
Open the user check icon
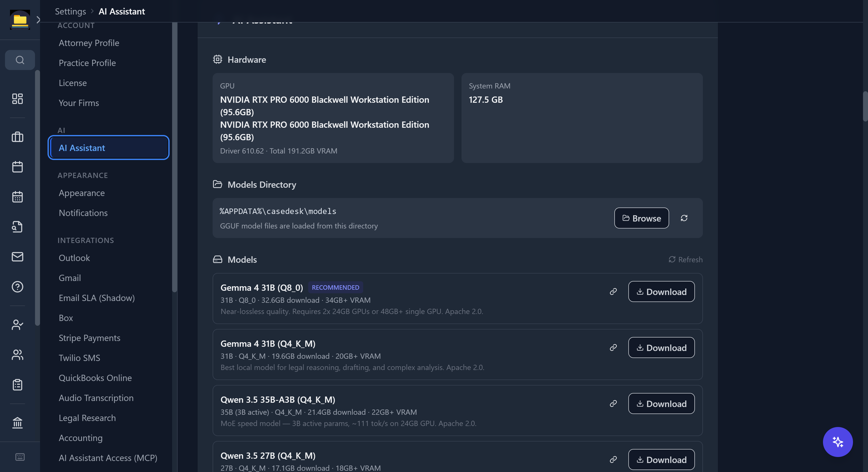[18, 324]
